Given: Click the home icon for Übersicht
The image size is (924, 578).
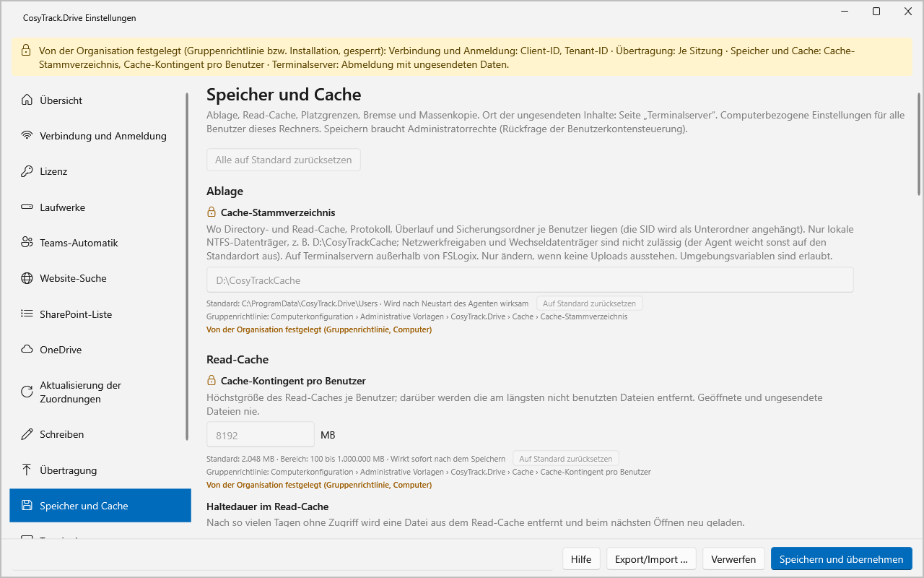Looking at the screenshot, I should (x=27, y=100).
